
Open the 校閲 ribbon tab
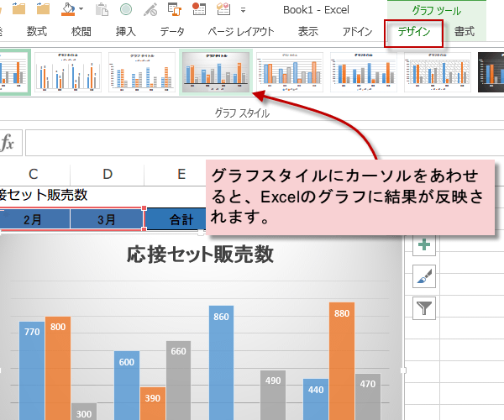(81, 31)
